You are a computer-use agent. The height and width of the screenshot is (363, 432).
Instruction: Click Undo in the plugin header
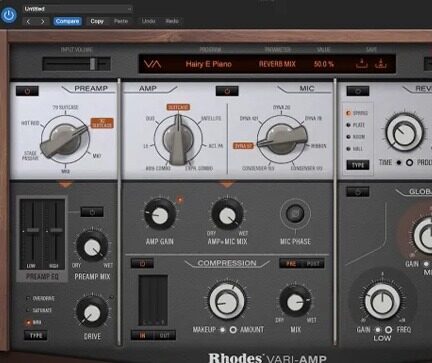pyautogui.click(x=148, y=21)
